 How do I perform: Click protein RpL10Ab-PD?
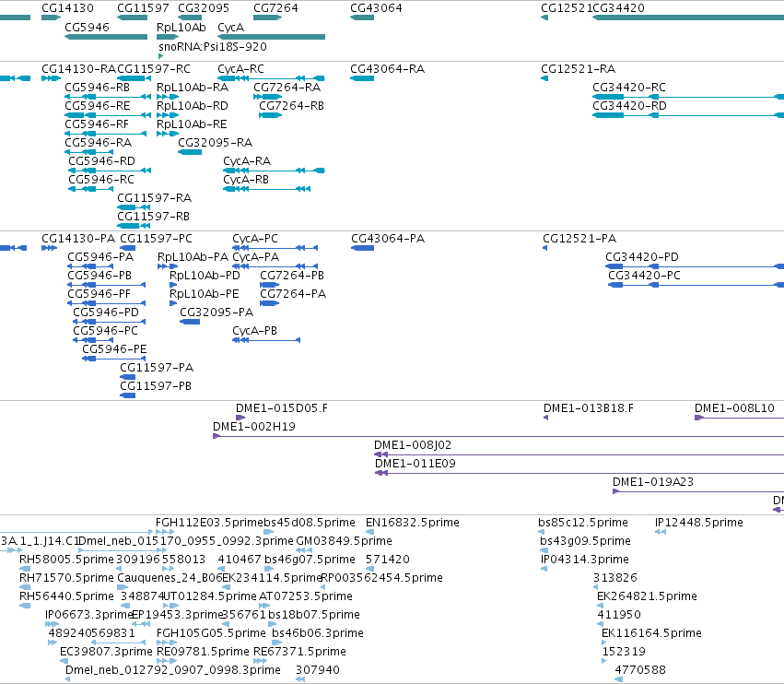pyautogui.click(x=205, y=276)
